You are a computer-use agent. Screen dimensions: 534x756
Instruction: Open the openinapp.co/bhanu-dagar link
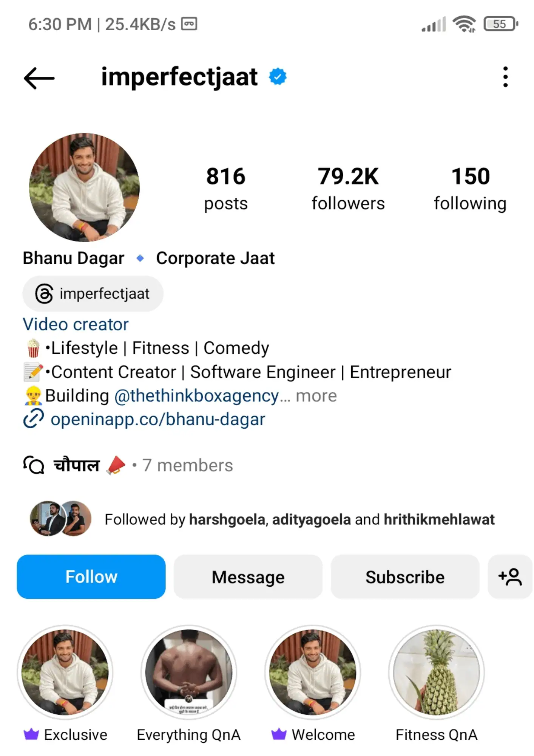point(158,419)
